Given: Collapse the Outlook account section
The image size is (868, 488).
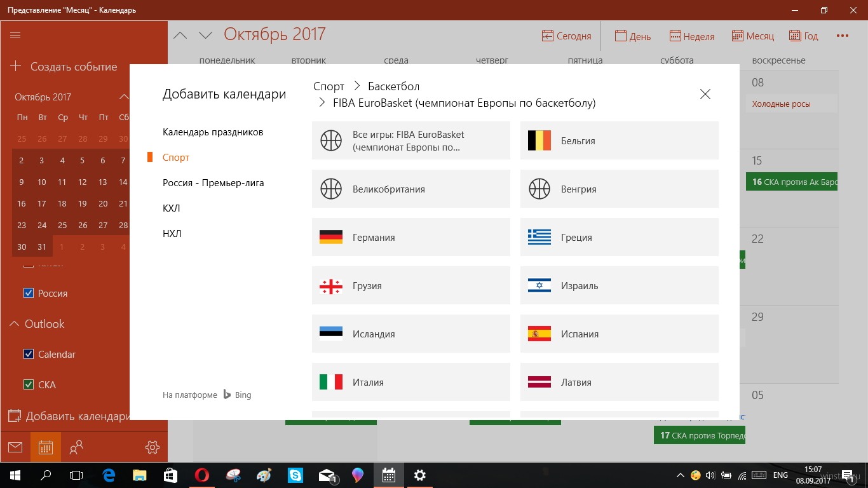Looking at the screenshot, I should 14,324.
